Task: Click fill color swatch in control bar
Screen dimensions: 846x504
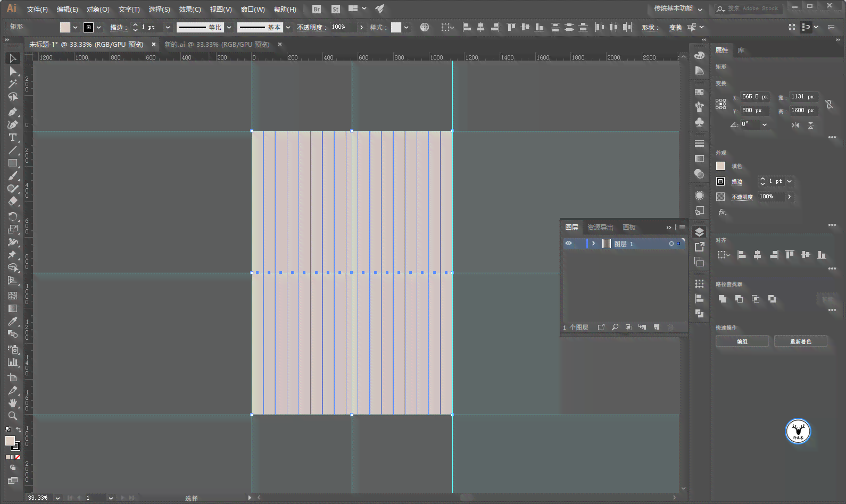Action: tap(65, 27)
